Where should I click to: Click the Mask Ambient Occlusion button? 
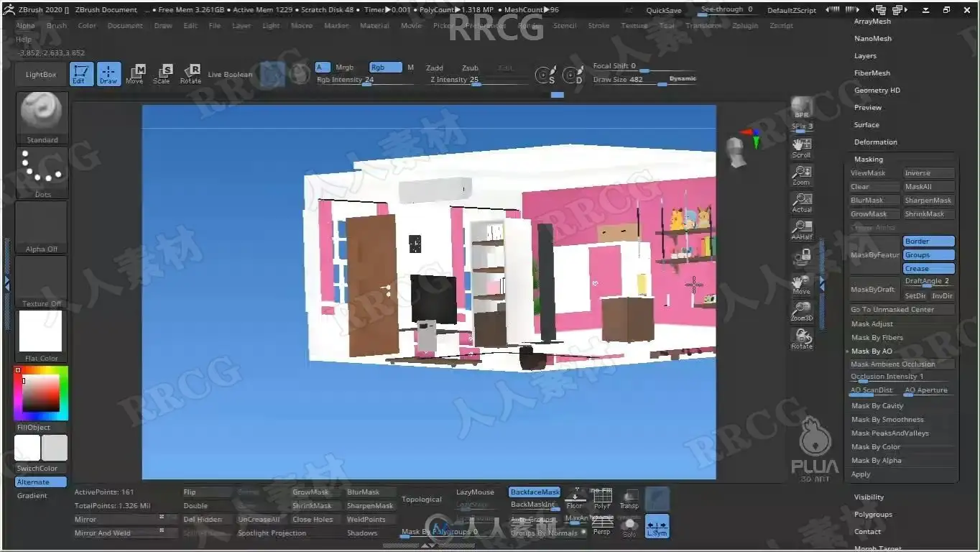pos(902,364)
